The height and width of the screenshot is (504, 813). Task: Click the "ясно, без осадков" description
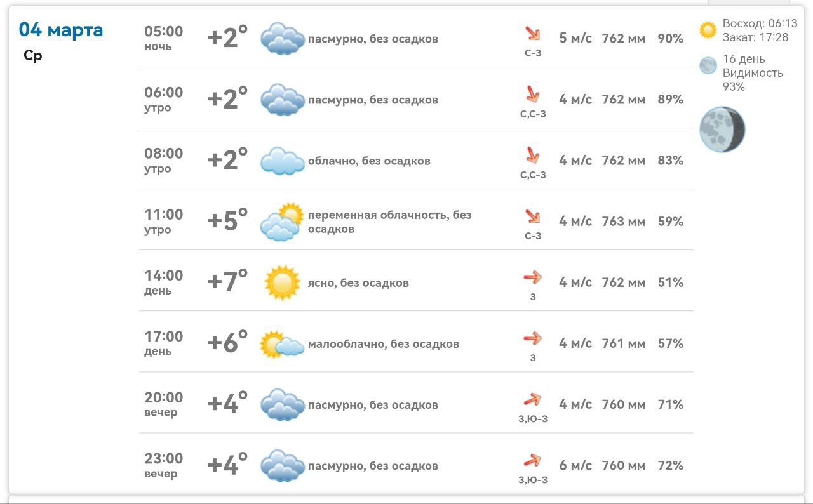pyautogui.click(x=358, y=282)
